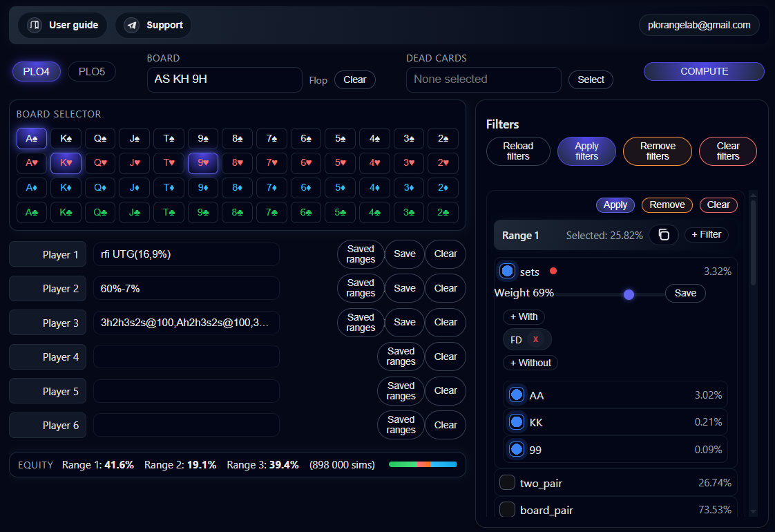Click the copy icon next to Selected 25.82%
The height and width of the screenshot is (532, 775).
point(664,235)
